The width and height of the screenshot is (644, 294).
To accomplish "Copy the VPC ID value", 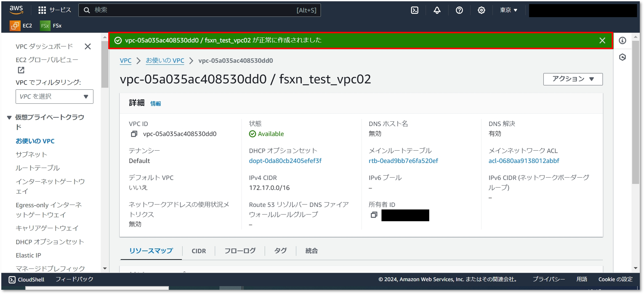I will (x=134, y=134).
